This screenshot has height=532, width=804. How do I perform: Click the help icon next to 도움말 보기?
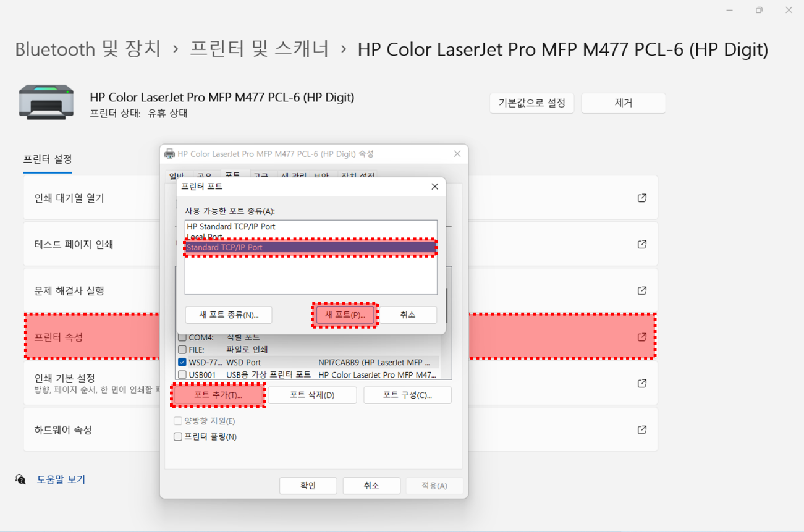20,479
